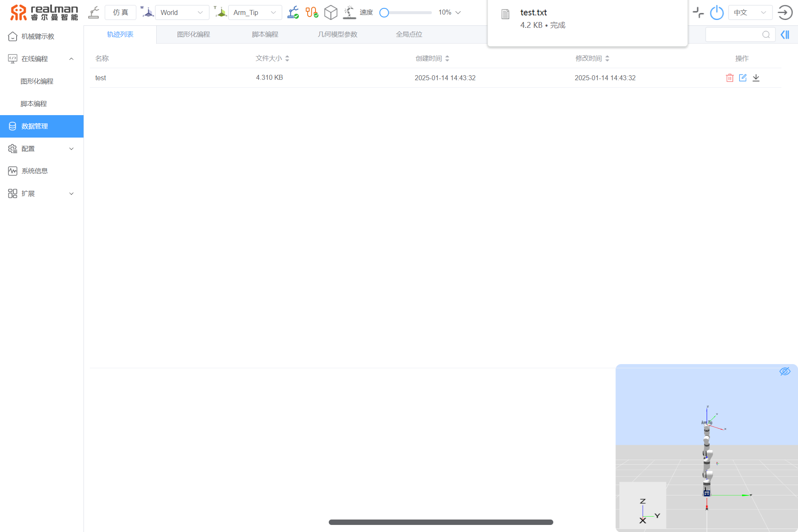Click the search magnifier icon
This screenshot has width=798, height=532.
[x=766, y=34]
